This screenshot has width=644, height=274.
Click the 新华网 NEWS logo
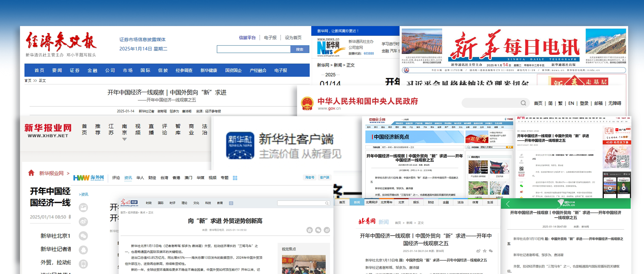[x=331, y=47]
